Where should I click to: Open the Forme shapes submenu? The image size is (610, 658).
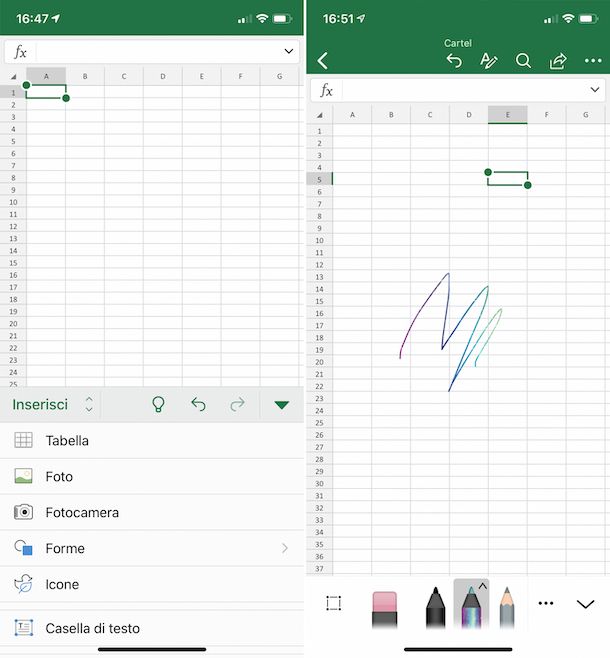(152, 548)
